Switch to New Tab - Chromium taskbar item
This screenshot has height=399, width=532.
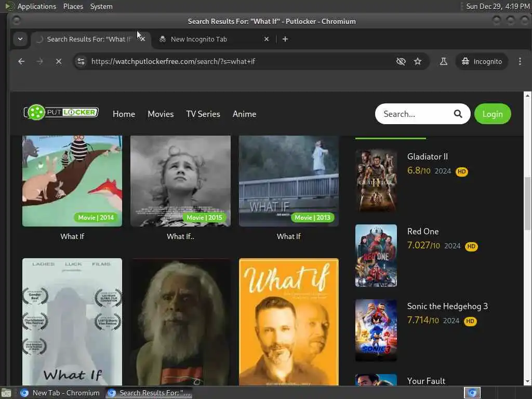coord(60,393)
